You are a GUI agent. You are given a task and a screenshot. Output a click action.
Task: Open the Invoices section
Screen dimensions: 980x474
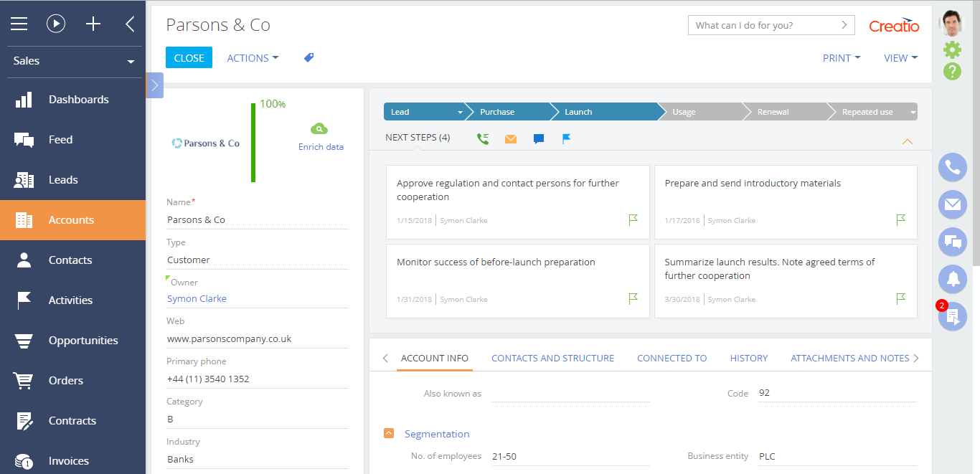click(73, 461)
